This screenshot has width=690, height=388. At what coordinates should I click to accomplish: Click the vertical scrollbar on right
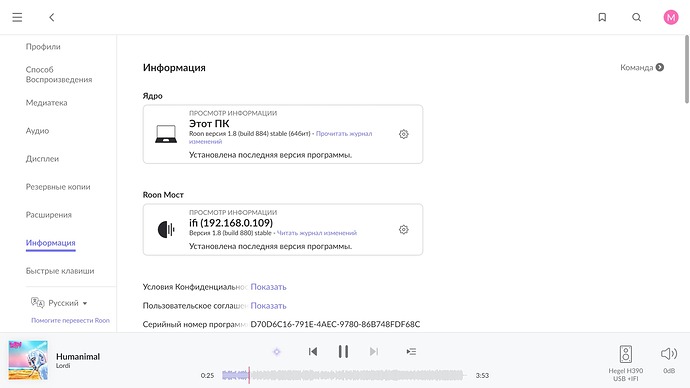point(686,70)
